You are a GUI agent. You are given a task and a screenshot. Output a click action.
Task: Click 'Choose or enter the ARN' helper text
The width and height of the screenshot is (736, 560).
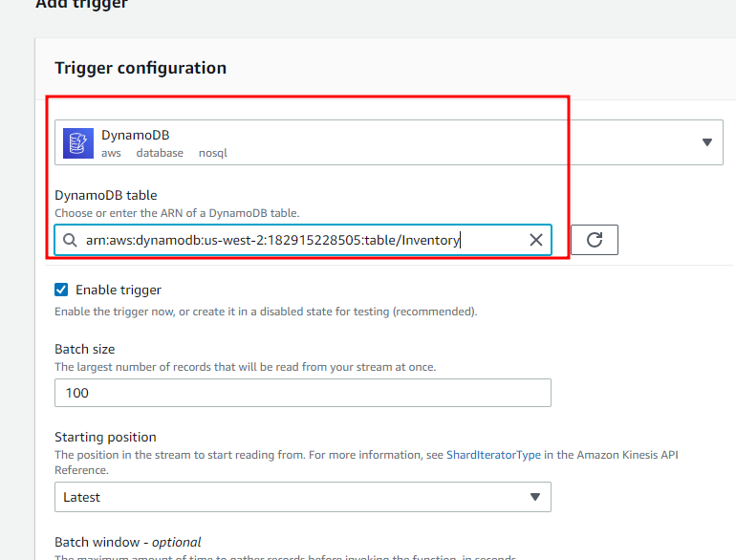click(x=177, y=213)
